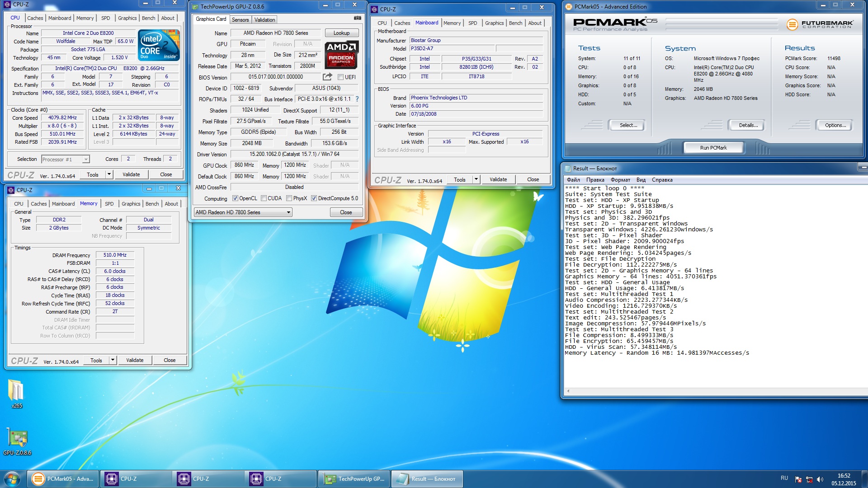Open the Справка menu in Notepad
Viewport: 868px width, 488px height.
(662, 180)
